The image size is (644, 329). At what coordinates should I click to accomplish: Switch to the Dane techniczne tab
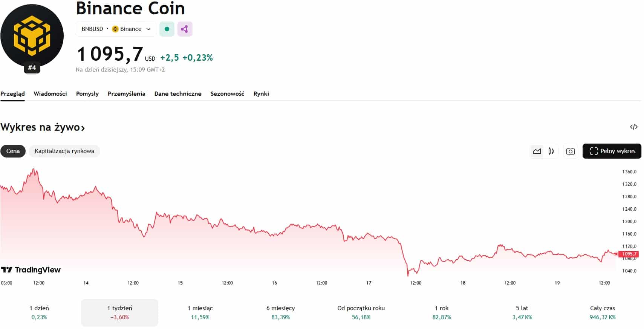coord(178,94)
